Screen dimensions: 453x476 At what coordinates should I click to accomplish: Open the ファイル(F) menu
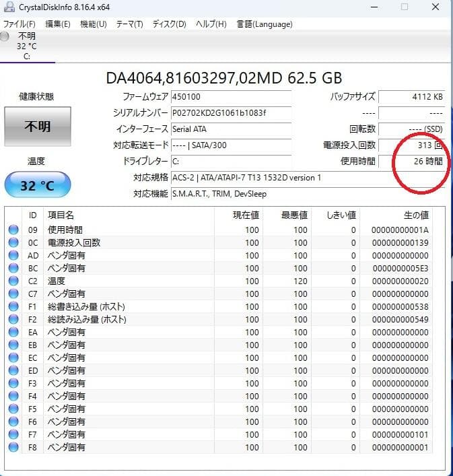point(19,24)
